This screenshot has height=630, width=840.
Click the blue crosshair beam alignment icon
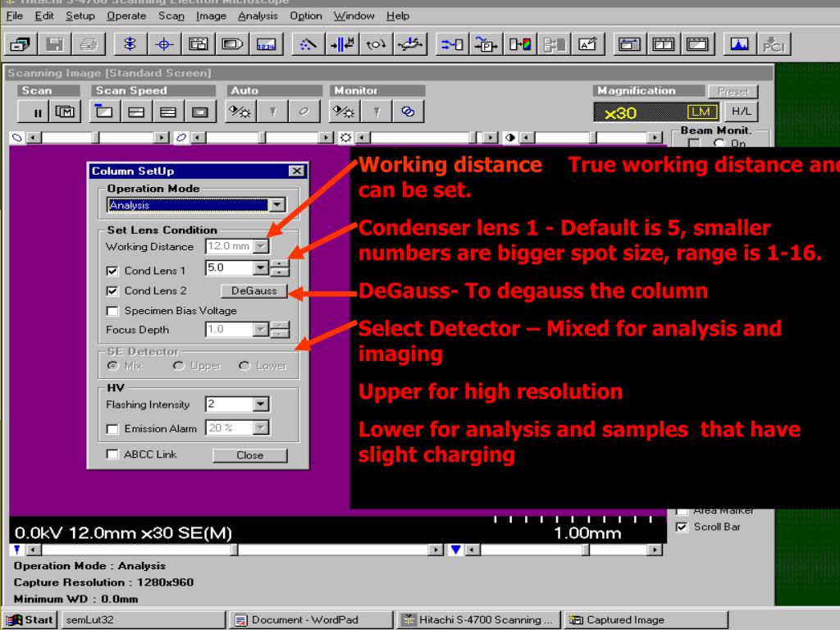coord(164,44)
